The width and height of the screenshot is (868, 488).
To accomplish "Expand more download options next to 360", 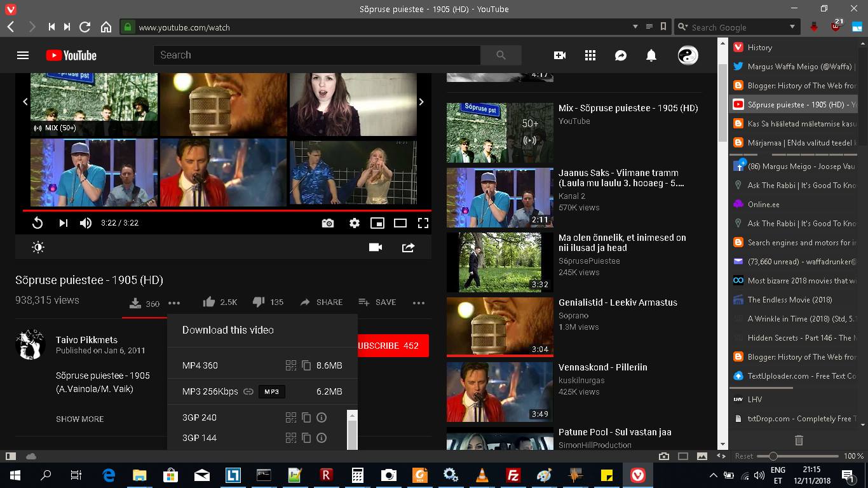I will [174, 303].
